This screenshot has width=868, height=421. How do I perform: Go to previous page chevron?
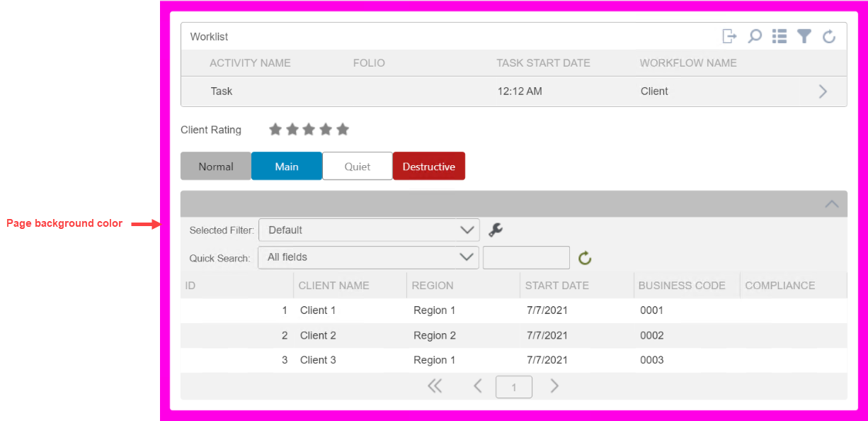click(478, 386)
